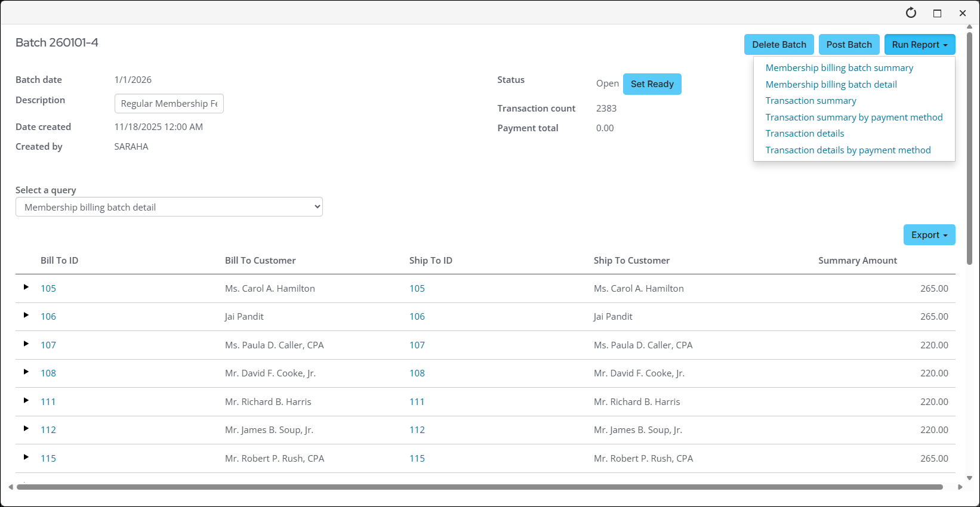Expand the Mr. Richard B. Harris row

tap(26, 401)
